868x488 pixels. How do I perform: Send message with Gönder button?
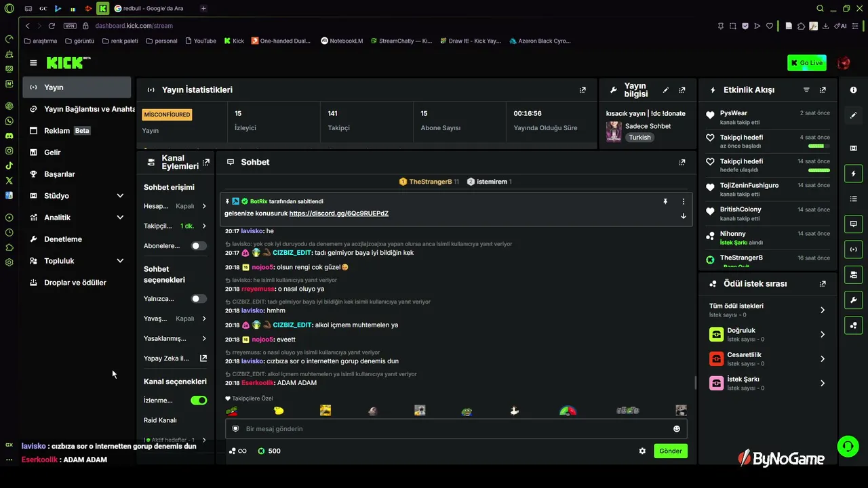click(671, 451)
